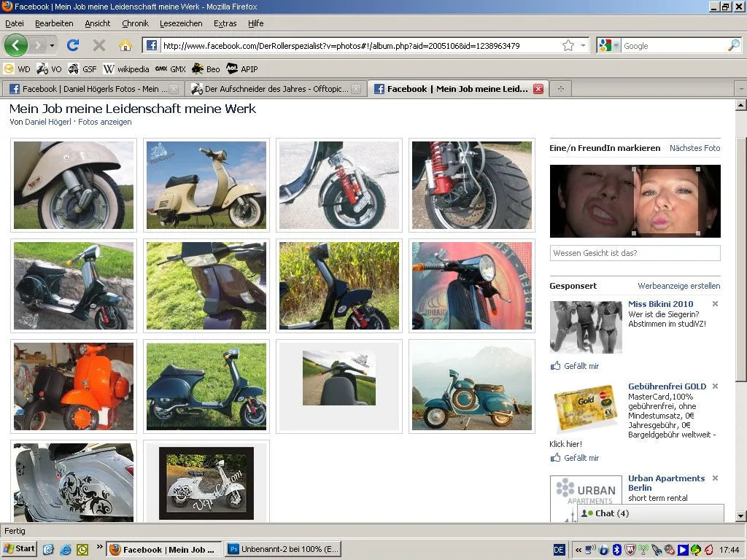
Task: Close the active Mein Job meine Leid... tab
Action: [x=538, y=89]
